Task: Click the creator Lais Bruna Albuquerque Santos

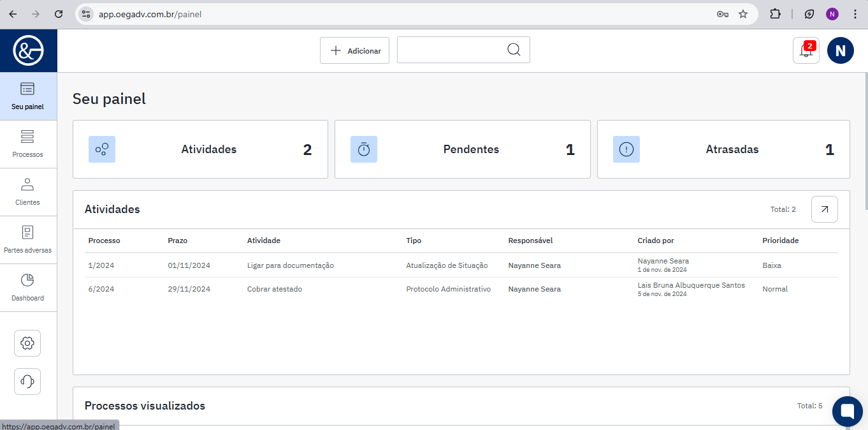Action: pyautogui.click(x=691, y=285)
